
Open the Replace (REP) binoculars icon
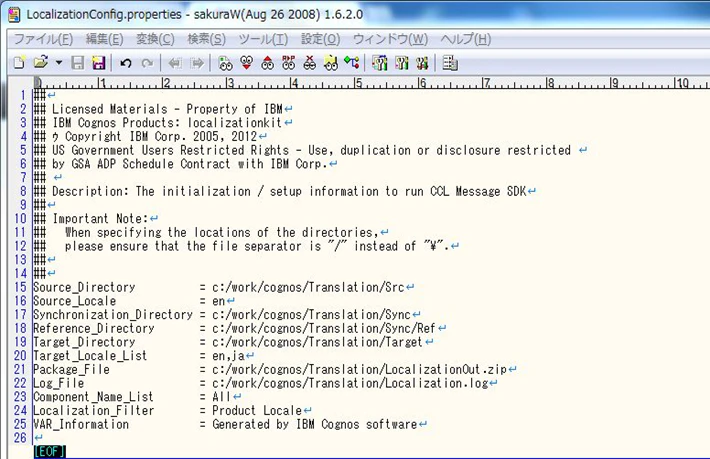coord(288,63)
